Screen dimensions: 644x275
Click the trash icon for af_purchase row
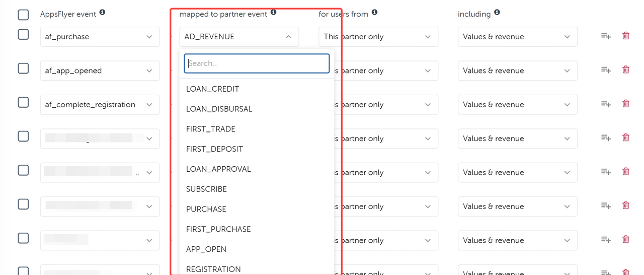point(625,36)
